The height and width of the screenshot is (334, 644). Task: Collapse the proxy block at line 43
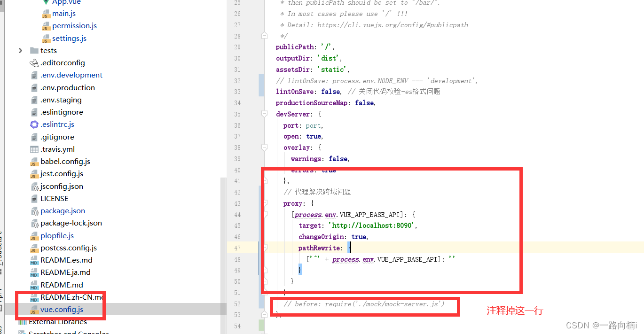coord(265,203)
